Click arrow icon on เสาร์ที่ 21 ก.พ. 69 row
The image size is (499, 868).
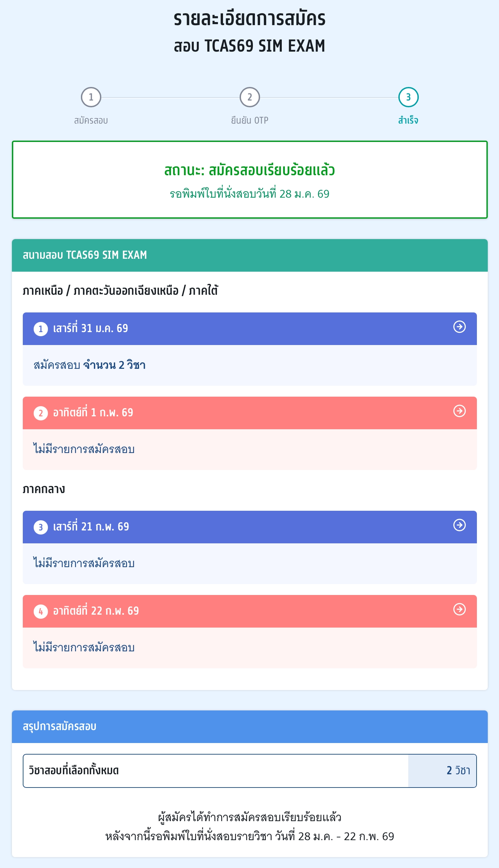tap(459, 525)
